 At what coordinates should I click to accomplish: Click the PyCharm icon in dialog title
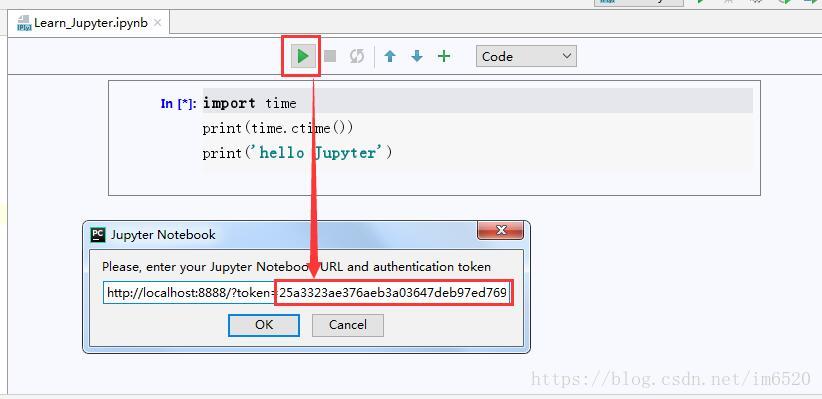(98, 234)
